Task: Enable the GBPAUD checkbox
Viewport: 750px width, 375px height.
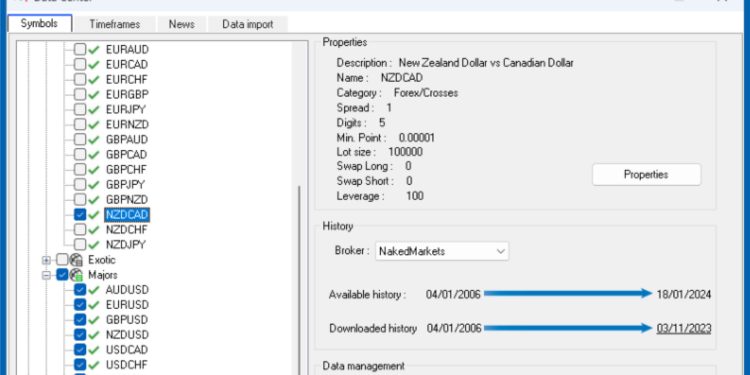Action: (x=80, y=140)
